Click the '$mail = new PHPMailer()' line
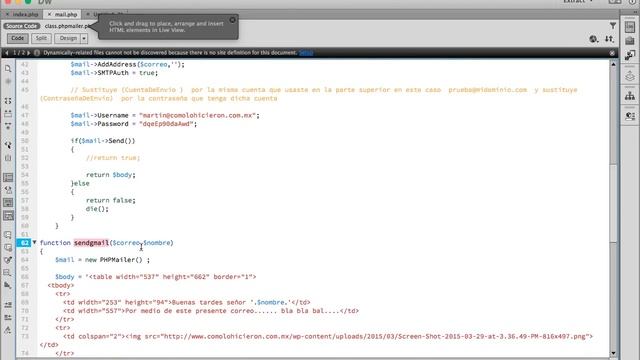The width and height of the screenshot is (640, 360). 102,260
